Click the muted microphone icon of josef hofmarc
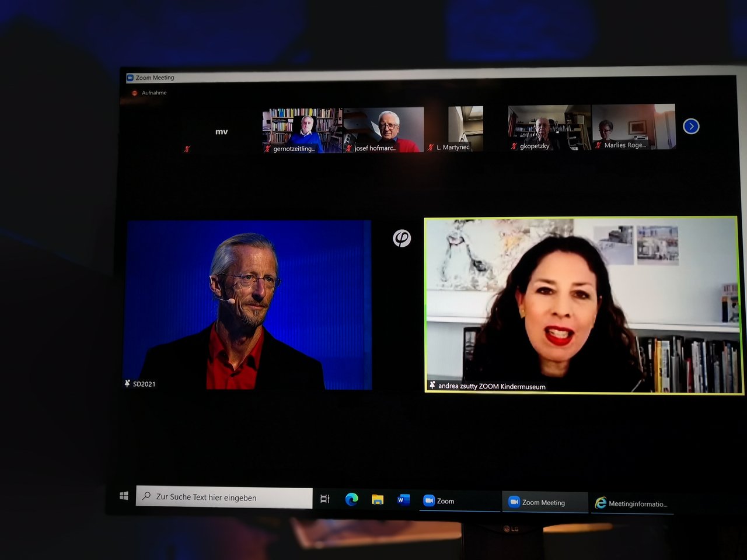This screenshot has height=560, width=747. click(349, 148)
